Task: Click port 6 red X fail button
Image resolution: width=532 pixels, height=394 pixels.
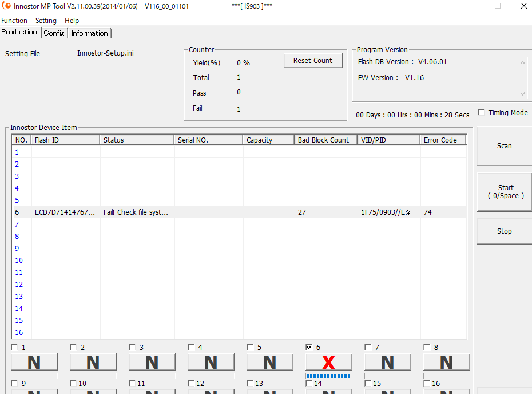Action: (x=329, y=362)
